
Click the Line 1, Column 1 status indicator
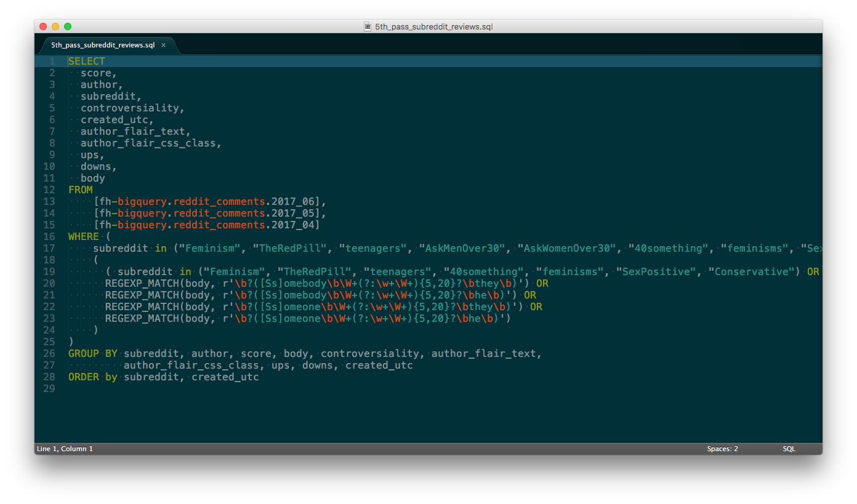point(65,449)
